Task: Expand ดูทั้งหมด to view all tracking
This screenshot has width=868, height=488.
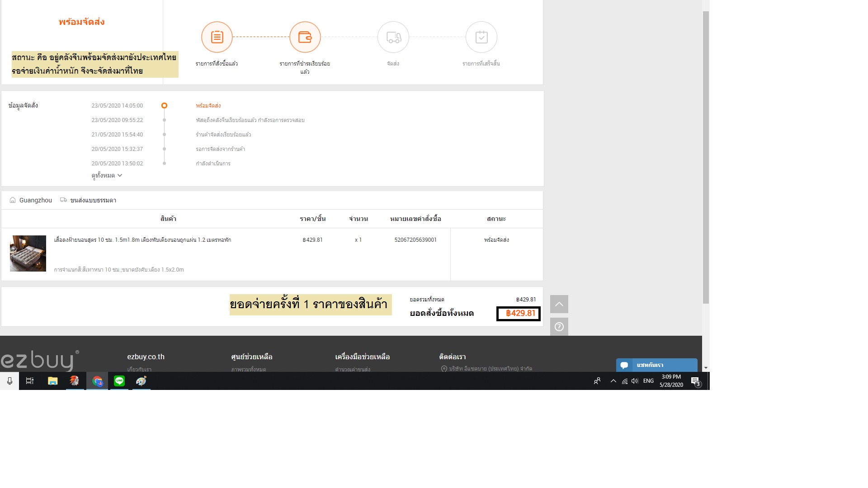Action: 107,175
